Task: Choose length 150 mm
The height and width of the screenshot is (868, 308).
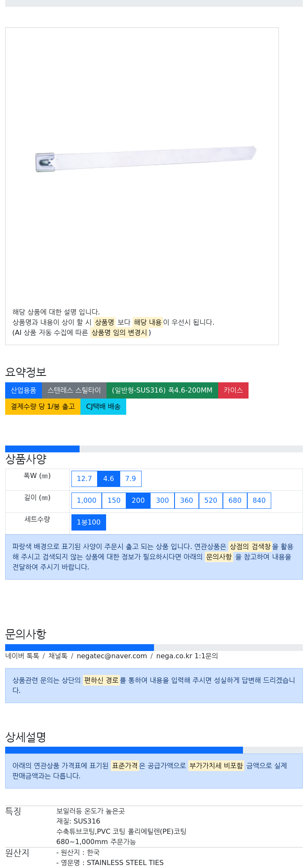Action: pos(114,501)
